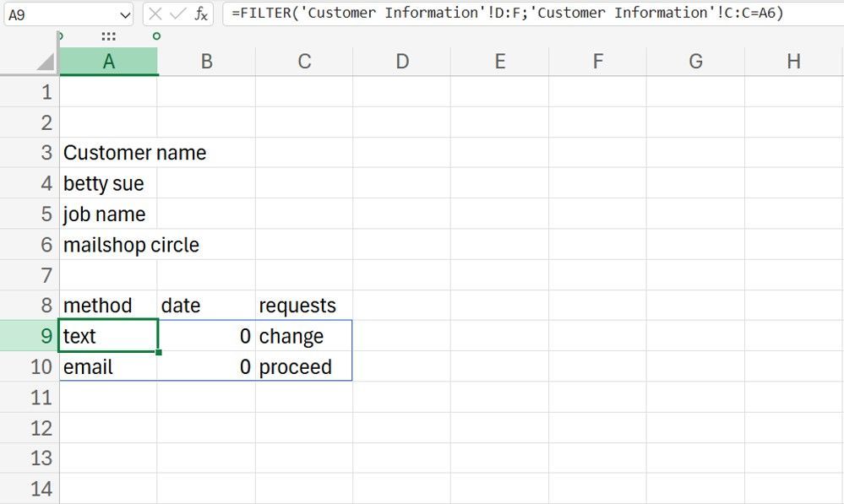Click the fill handle of cell A9
844x504 pixels.
coord(158,351)
